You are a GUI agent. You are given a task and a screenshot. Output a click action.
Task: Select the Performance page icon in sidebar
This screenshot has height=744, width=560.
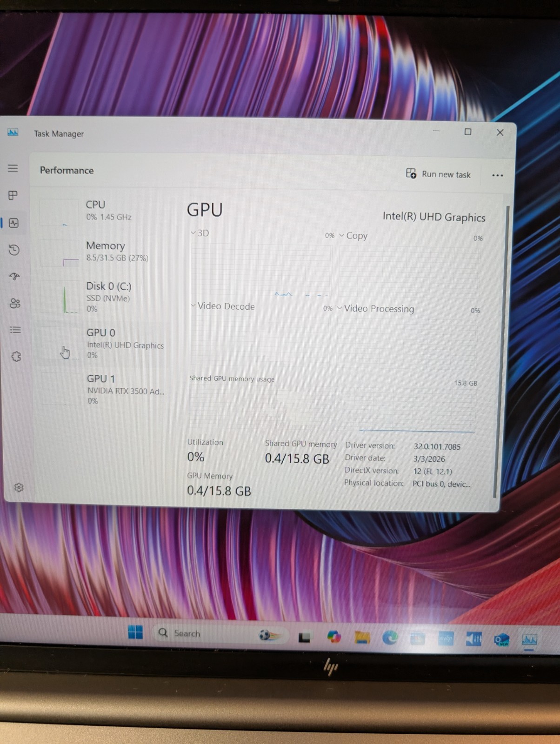coord(14,223)
